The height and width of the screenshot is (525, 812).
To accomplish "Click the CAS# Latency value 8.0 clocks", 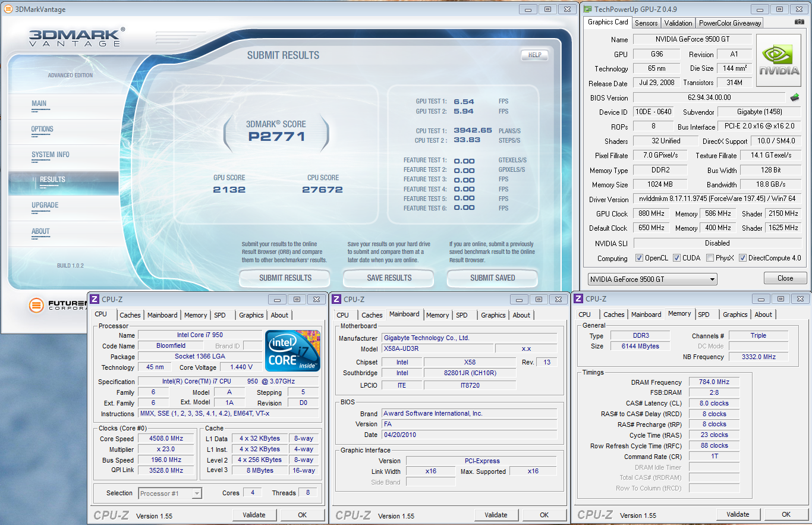I will [x=714, y=404].
